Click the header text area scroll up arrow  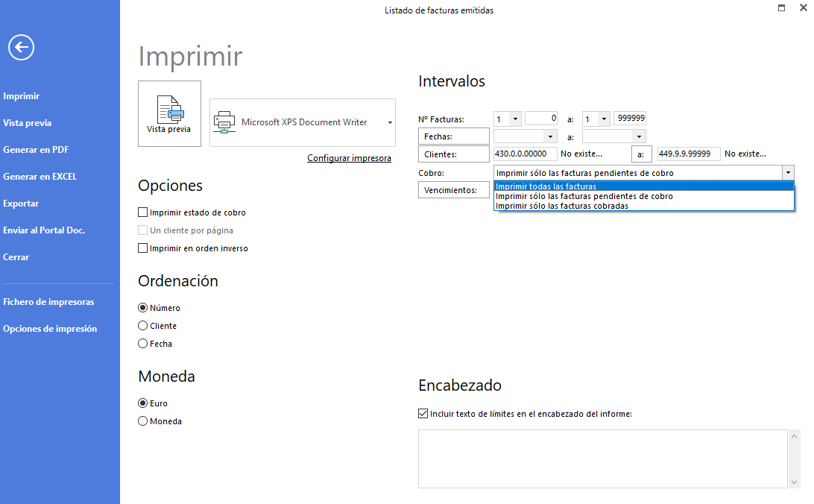tap(794, 436)
